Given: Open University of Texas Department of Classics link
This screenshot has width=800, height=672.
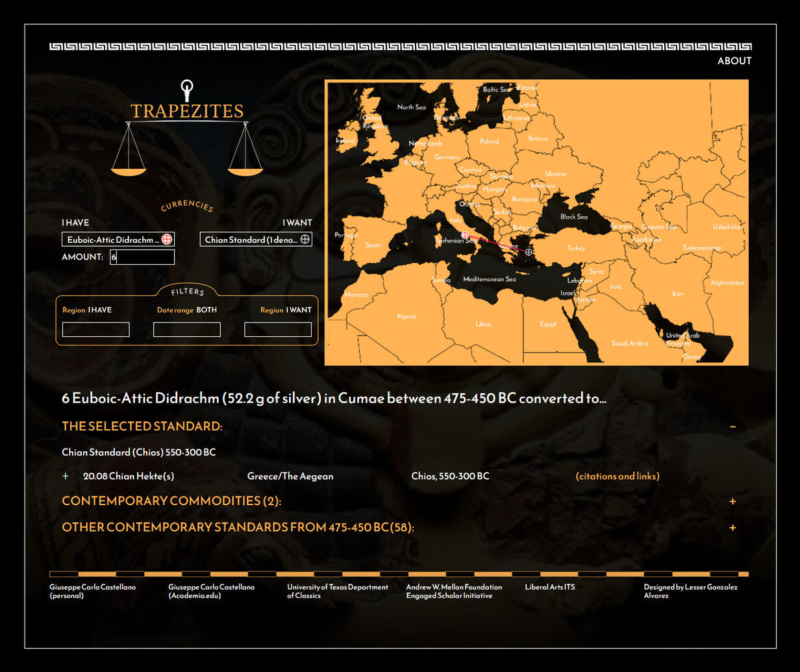Looking at the screenshot, I should [x=338, y=591].
